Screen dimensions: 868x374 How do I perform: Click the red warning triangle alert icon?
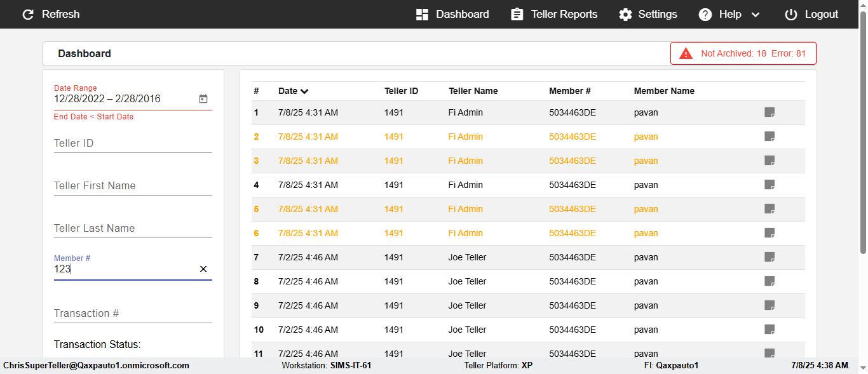pos(686,53)
